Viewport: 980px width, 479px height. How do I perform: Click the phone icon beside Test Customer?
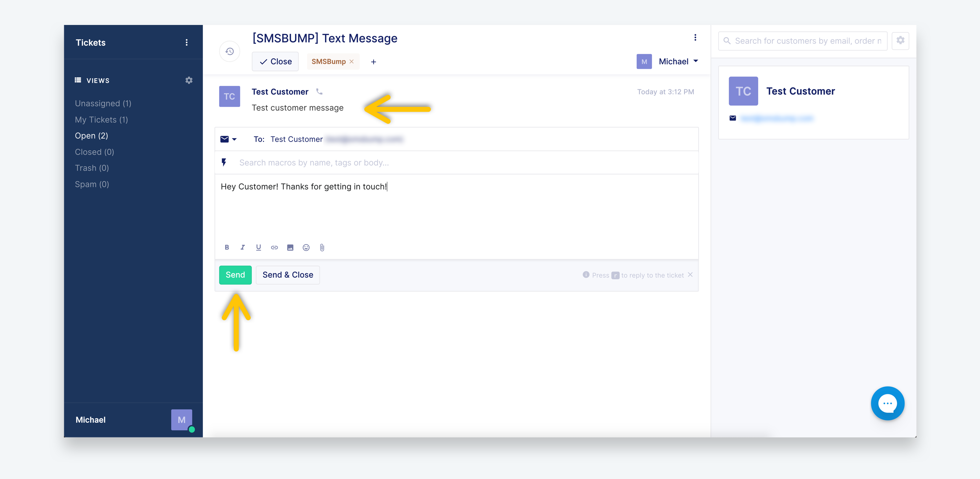(319, 92)
